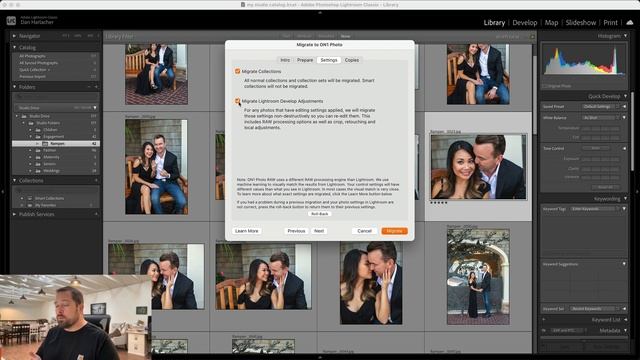This screenshot has width=640, height=360.
Task: Click the Previous button
Action: point(296,231)
